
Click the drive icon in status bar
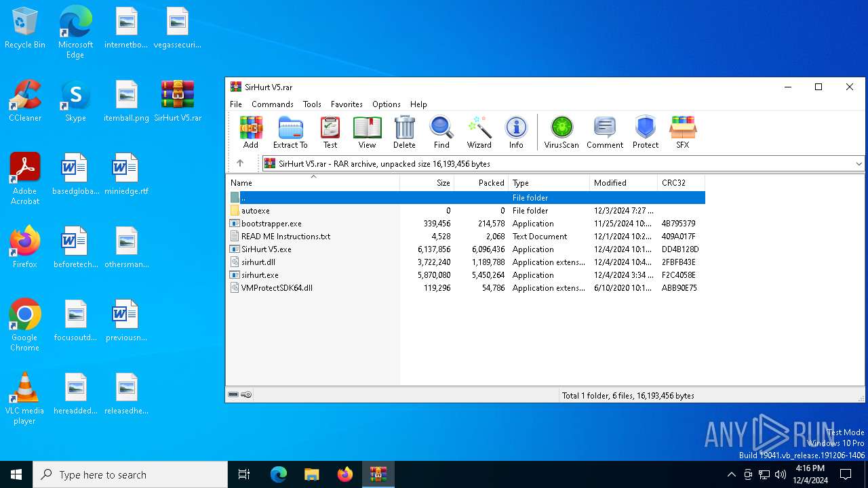point(233,394)
